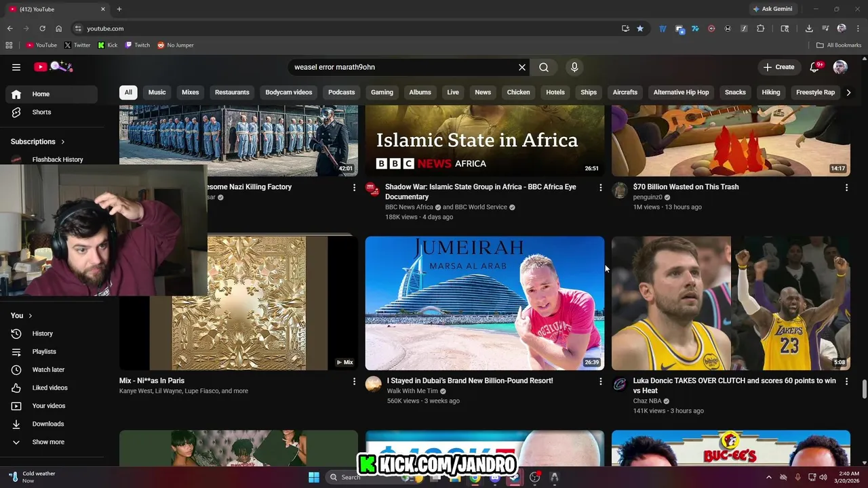Open Chrome media controls icon
This screenshot has height=488, width=868.
[825, 28]
